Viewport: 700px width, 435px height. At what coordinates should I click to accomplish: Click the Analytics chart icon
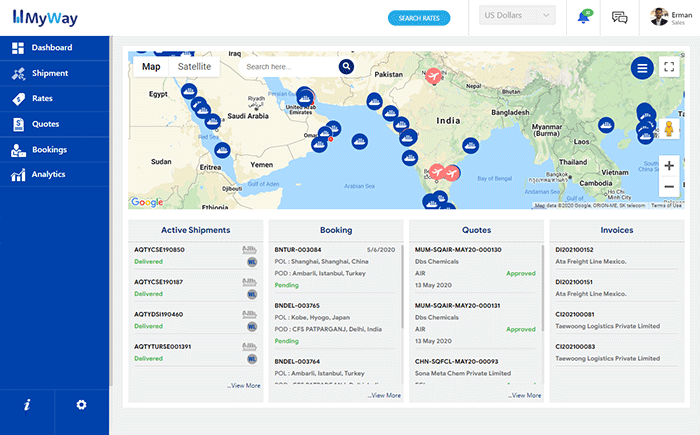[x=18, y=175]
